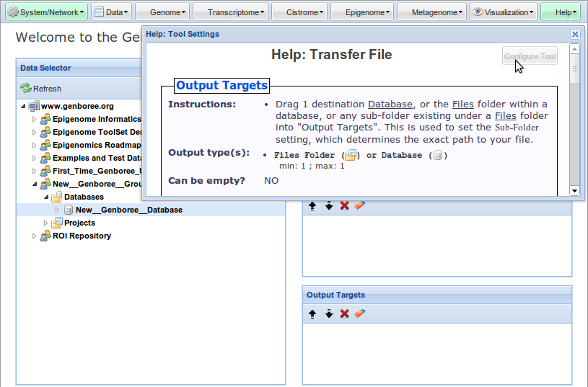Image resolution: width=588 pixels, height=387 pixels.
Task: Open the System/Network menu
Action: click(47, 12)
